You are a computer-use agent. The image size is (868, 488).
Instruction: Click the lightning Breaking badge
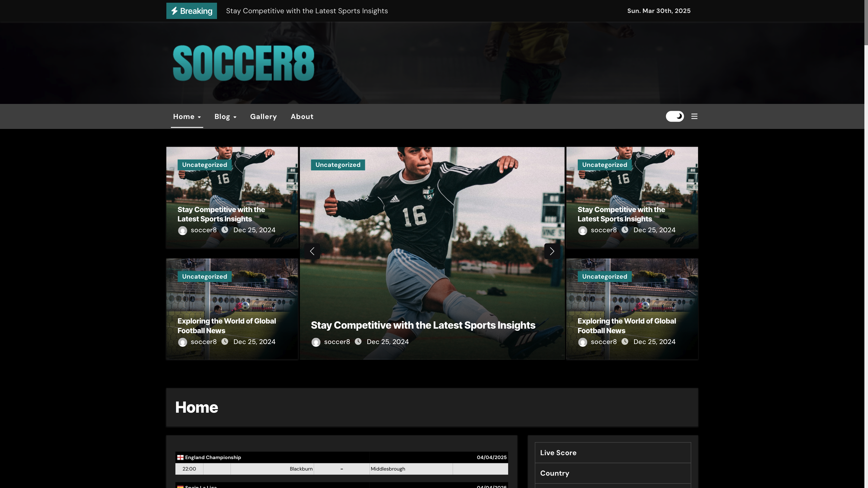pos(191,11)
